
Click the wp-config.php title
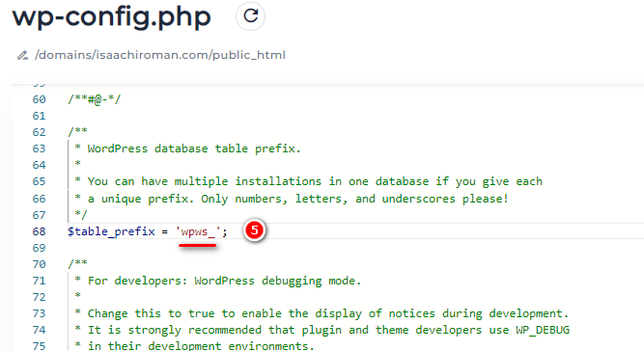(x=112, y=17)
